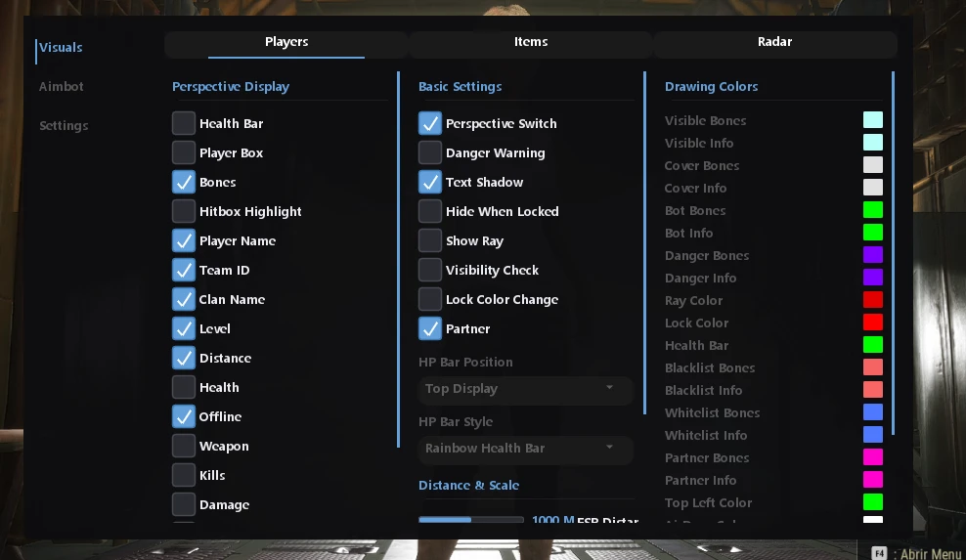This screenshot has height=560, width=966.
Task: Pick the Whitelist Info color swatch
Action: pos(873,435)
